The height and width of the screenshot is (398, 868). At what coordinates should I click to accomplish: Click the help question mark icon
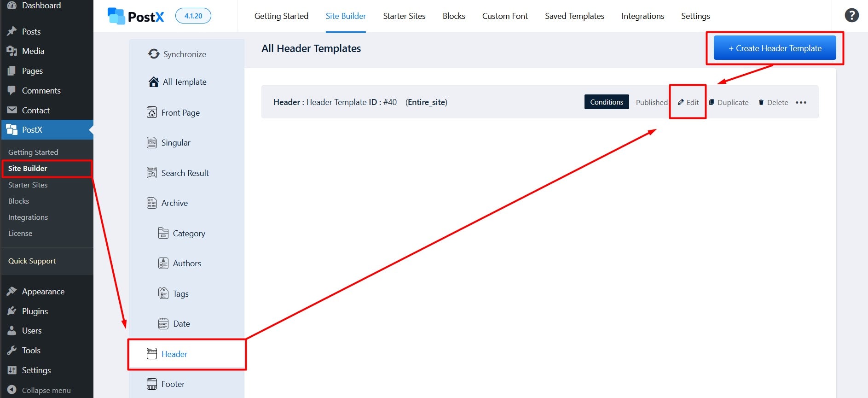[851, 15]
